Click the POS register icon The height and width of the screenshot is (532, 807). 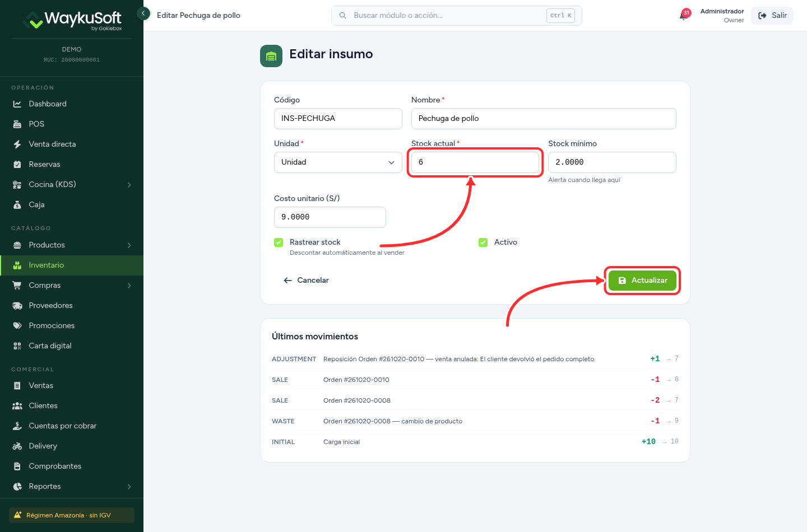pyautogui.click(x=17, y=124)
